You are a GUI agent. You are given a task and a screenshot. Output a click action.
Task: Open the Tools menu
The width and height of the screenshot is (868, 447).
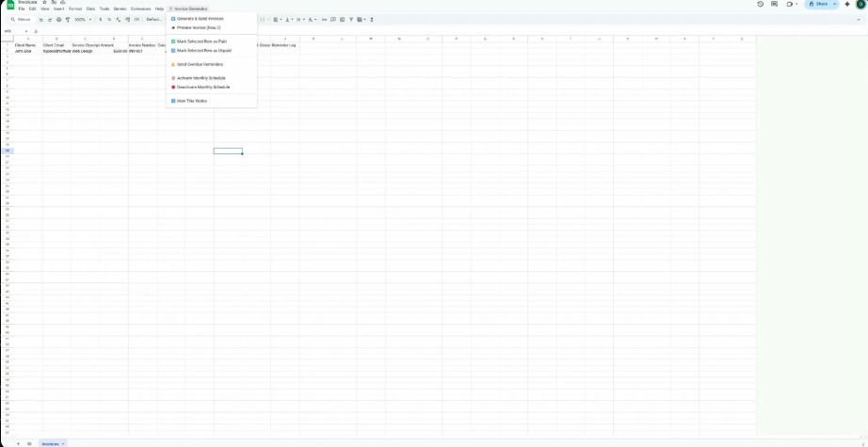(x=104, y=8)
